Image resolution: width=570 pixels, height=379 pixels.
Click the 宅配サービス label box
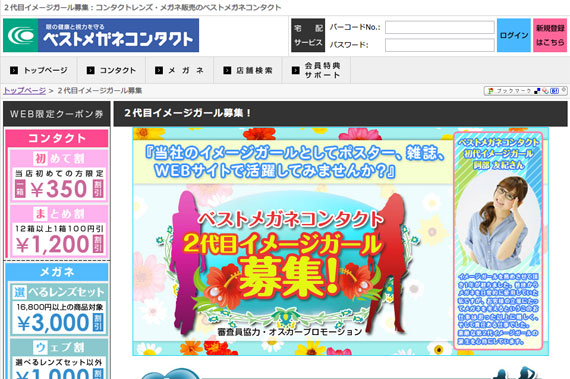coord(308,35)
